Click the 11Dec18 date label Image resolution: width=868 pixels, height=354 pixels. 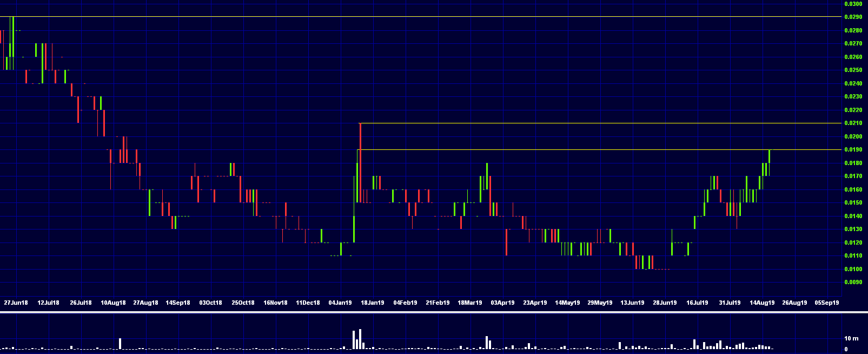(308, 303)
